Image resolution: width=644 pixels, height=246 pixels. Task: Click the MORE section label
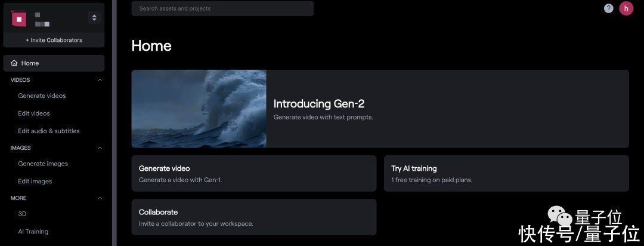pos(18,198)
